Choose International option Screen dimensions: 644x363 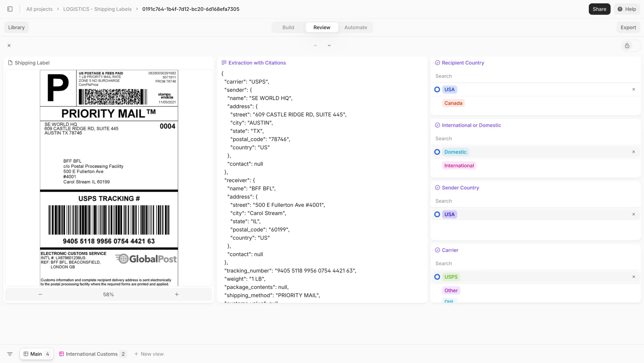459,166
